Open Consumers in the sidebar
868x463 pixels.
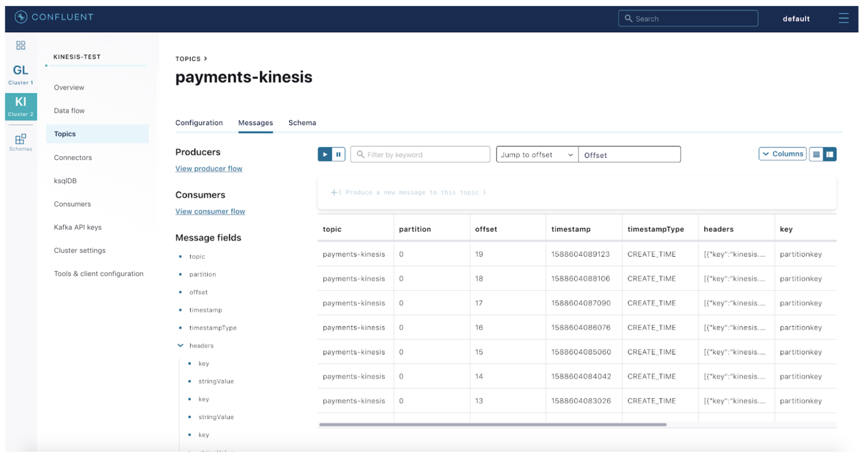tap(73, 204)
